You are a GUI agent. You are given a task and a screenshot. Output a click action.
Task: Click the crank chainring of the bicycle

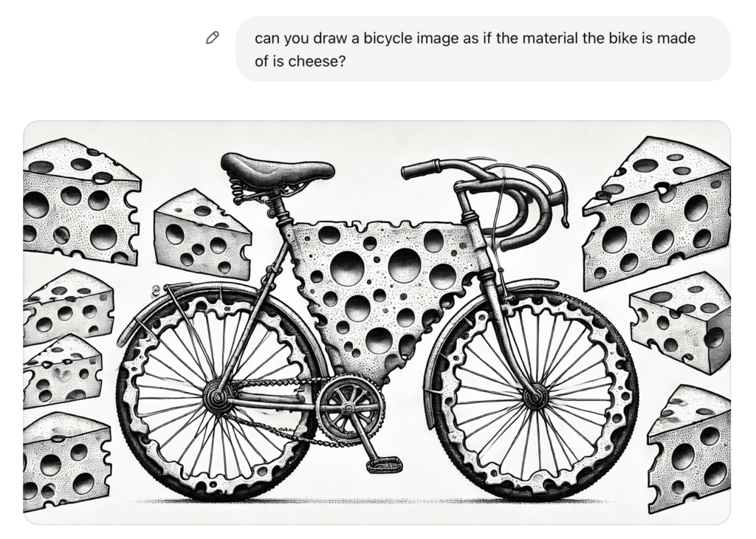click(x=351, y=409)
